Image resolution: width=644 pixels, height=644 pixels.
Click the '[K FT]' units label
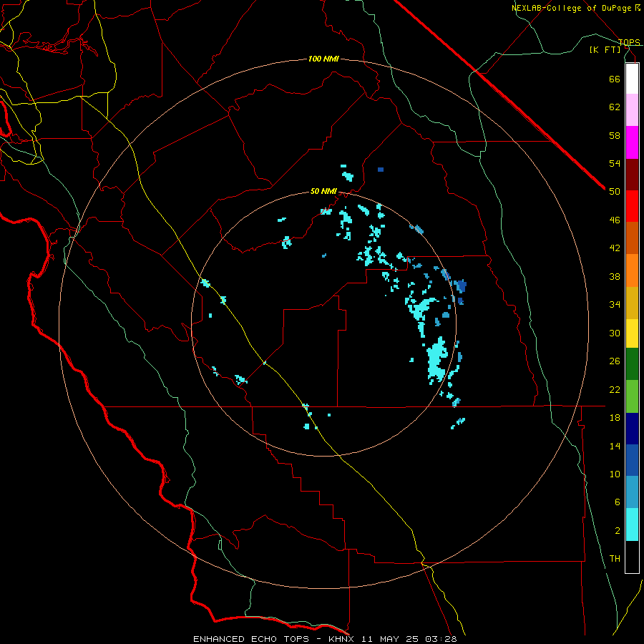[x=605, y=49]
